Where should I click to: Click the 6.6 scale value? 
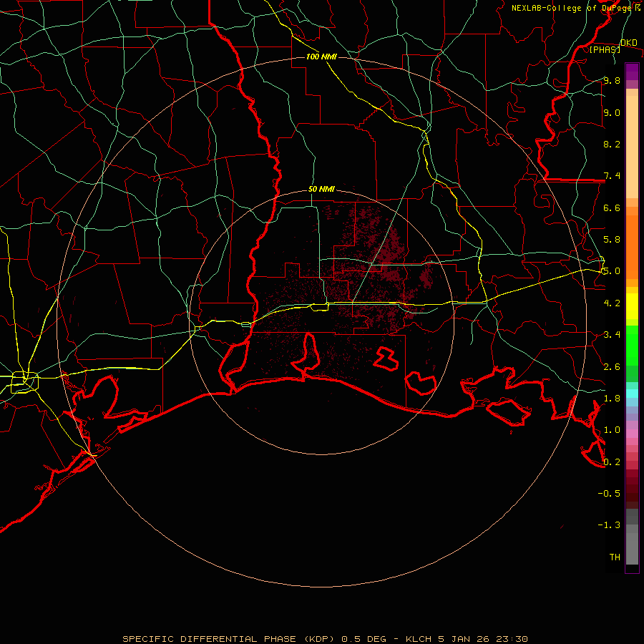[x=612, y=208]
